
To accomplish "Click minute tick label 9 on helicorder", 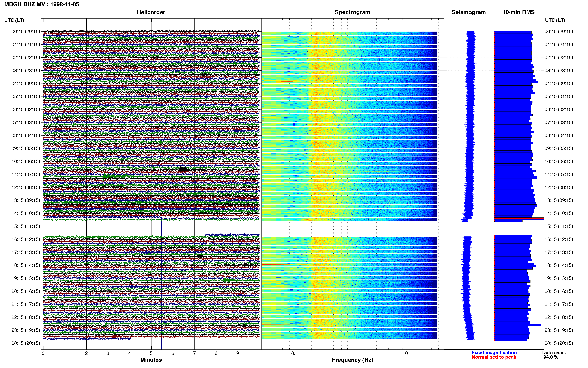I will point(238,353).
